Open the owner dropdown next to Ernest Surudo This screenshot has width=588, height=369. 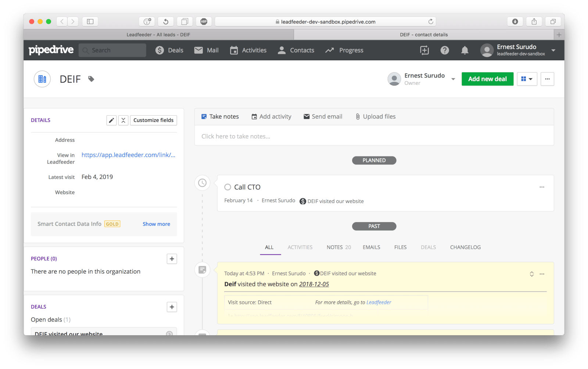coord(453,79)
